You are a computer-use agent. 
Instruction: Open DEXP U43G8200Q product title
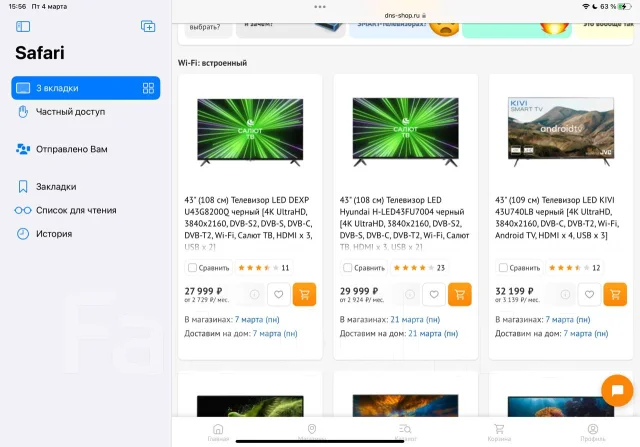click(249, 223)
